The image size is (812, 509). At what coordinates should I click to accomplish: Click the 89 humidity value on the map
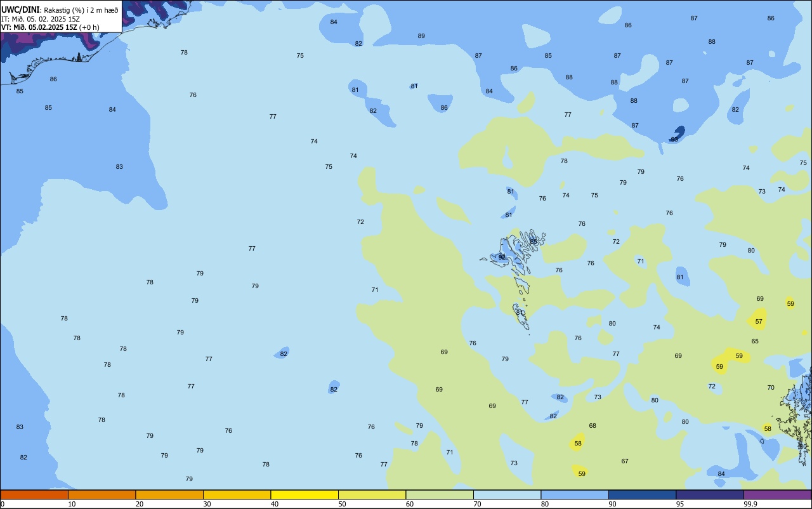421,36
